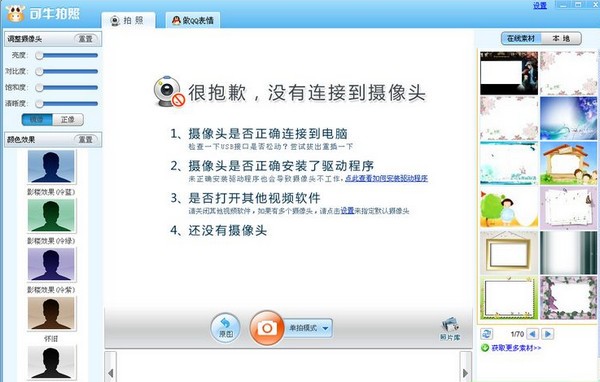Click the refresh materials icon
Screen dimensions: 600x382
(487, 334)
